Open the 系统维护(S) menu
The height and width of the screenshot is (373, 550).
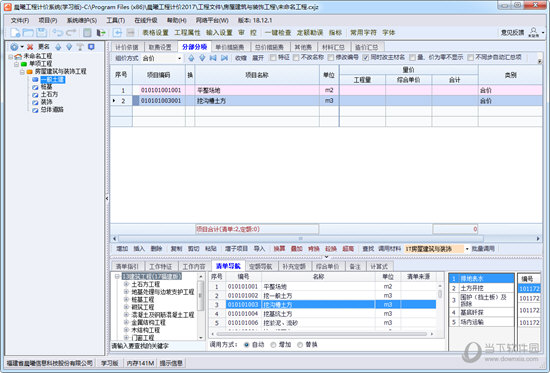81,20
